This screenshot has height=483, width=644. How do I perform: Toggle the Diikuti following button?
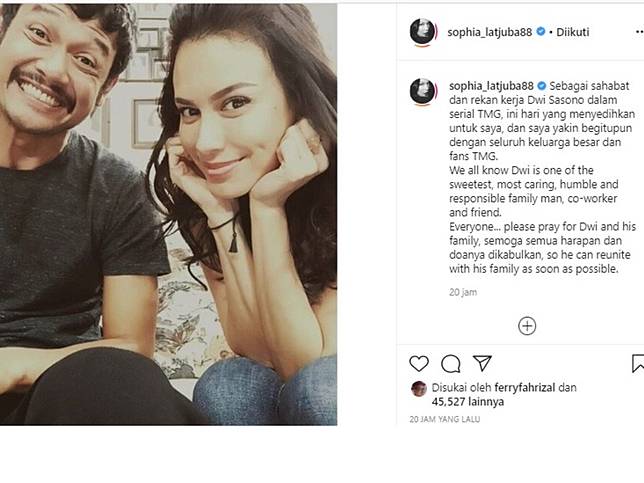tap(573, 32)
